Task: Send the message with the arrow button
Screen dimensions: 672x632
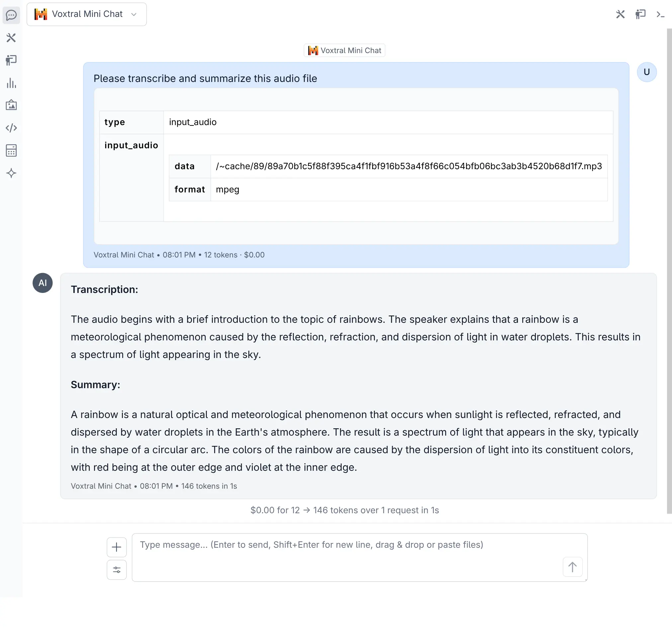Action: tap(572, 567)
